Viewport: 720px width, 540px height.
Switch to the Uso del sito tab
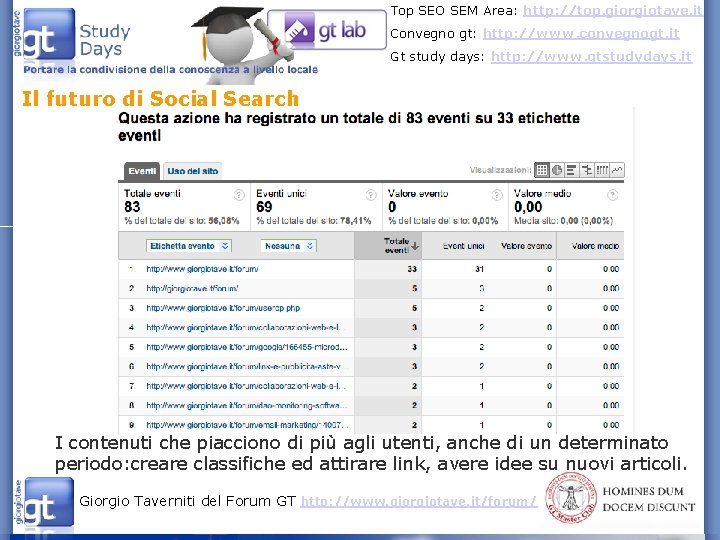tap(192, 171)
